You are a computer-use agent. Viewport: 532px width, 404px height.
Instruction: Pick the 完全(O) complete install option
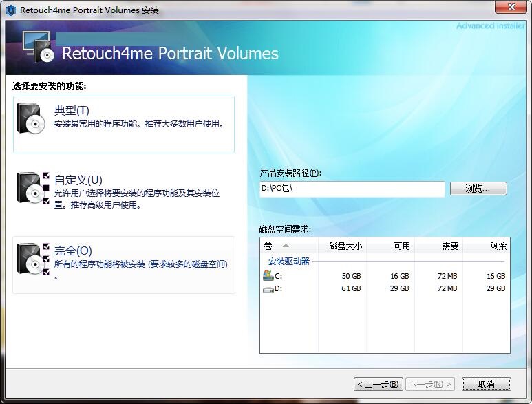[123, 264]
